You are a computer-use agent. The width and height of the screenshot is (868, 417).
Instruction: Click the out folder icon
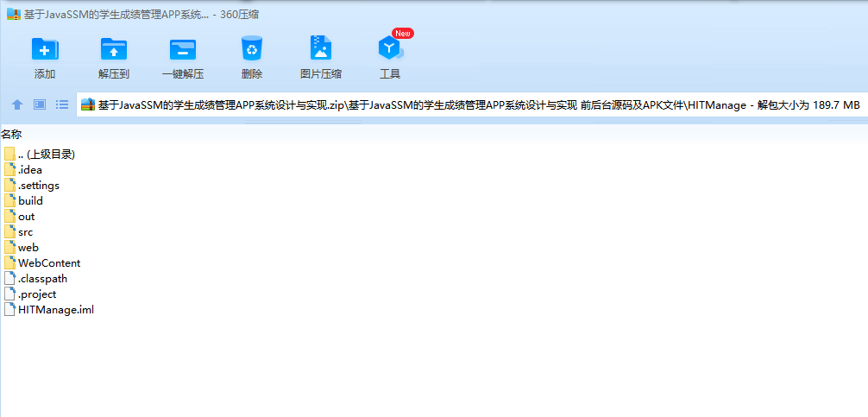[x=10, y=216]
